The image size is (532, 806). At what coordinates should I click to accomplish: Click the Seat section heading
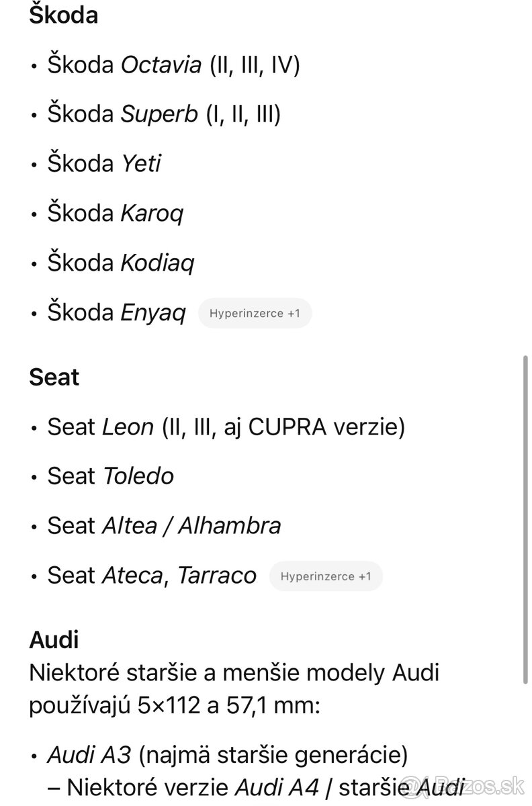(x=54, y=377)
